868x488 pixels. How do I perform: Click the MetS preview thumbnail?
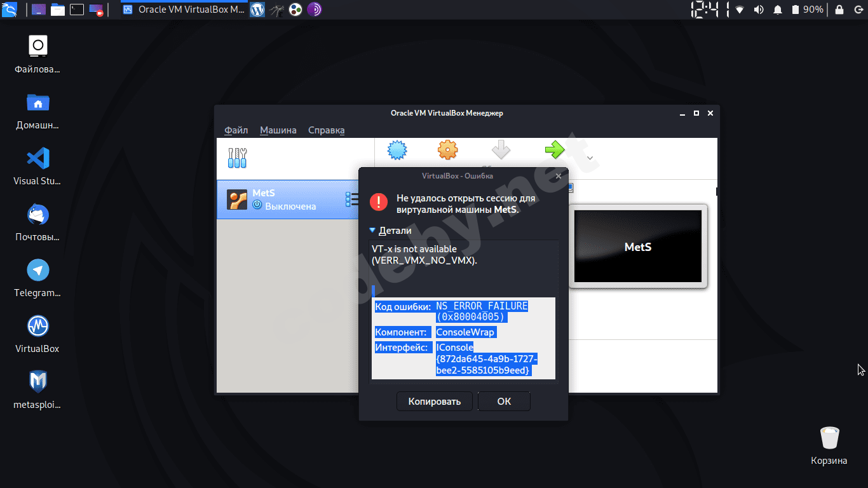pyautogui.click(x=638, y=247)
